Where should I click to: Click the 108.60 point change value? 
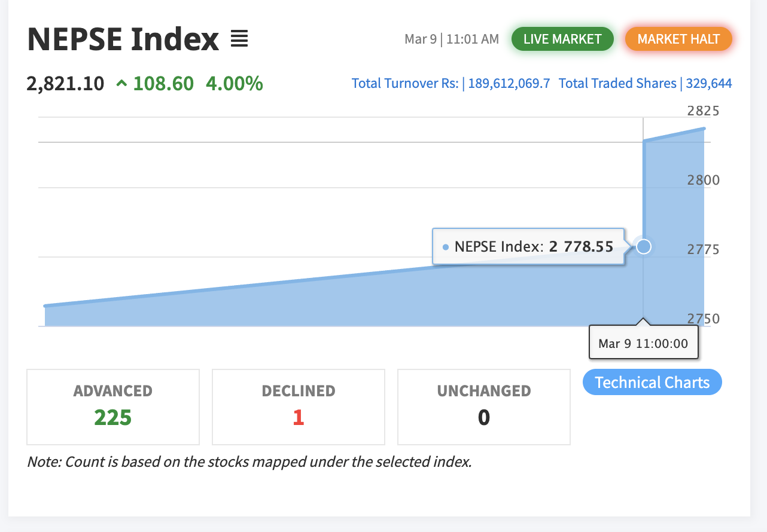(163, 84)
